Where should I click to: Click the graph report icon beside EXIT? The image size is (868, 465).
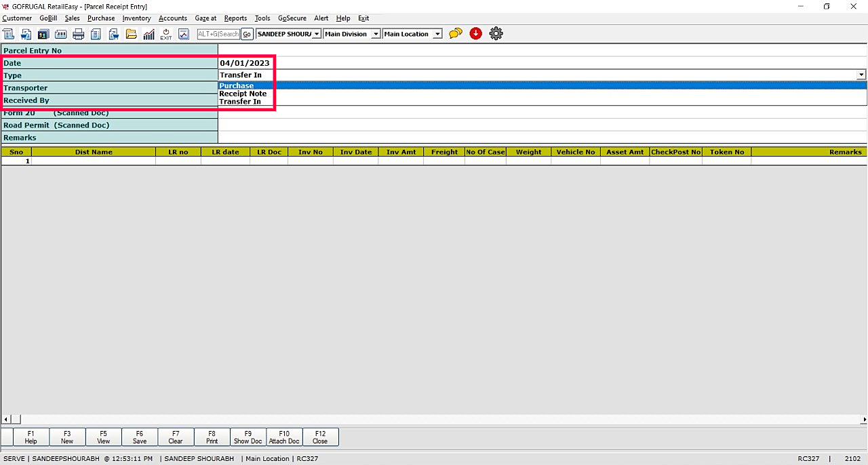184,34
